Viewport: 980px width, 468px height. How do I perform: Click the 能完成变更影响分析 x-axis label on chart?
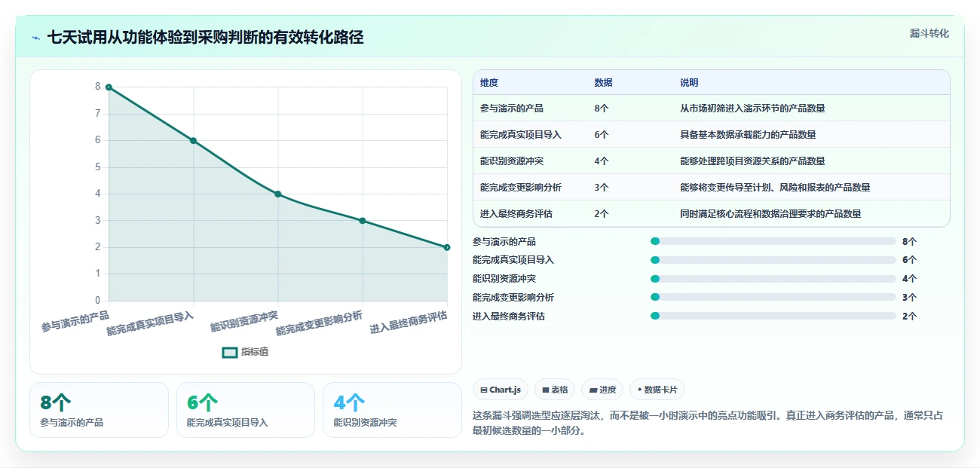tap(320, 323)
